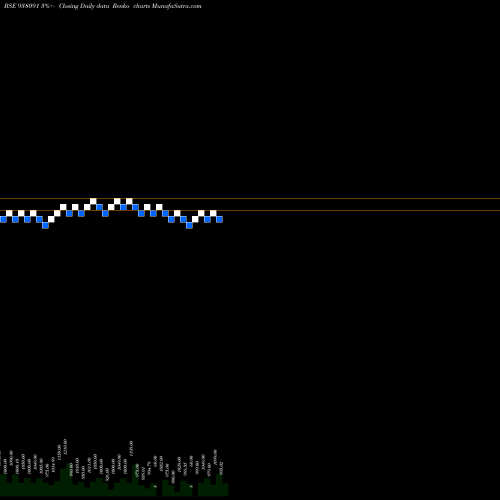Click the last green volume bar on the right
Viewport: 500px width, 500px height.
pyautogui.click(x=225, y=489)
